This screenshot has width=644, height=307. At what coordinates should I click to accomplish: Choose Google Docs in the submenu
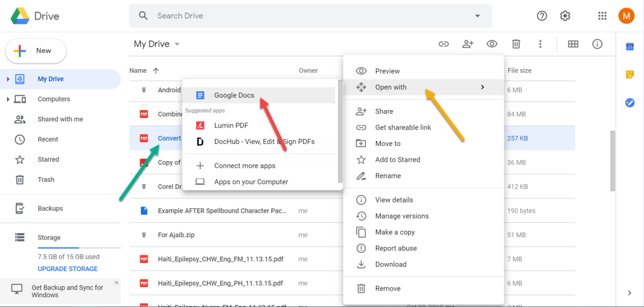258,96
